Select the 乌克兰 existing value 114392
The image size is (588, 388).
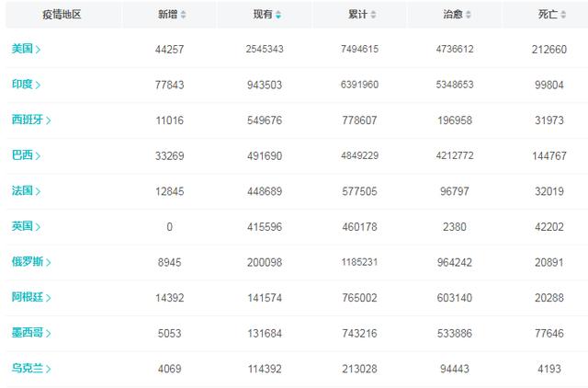(x=265, y=370)
